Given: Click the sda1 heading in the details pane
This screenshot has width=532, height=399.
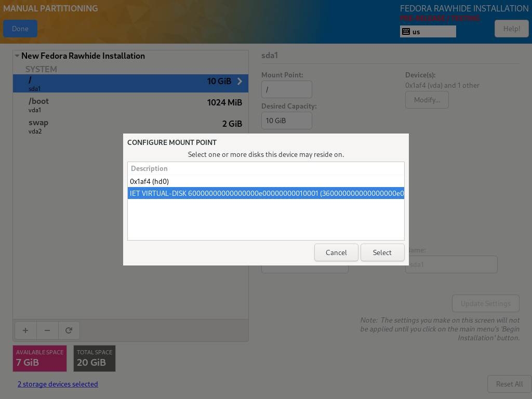Looking at the screenshot, I should point(270,55).
